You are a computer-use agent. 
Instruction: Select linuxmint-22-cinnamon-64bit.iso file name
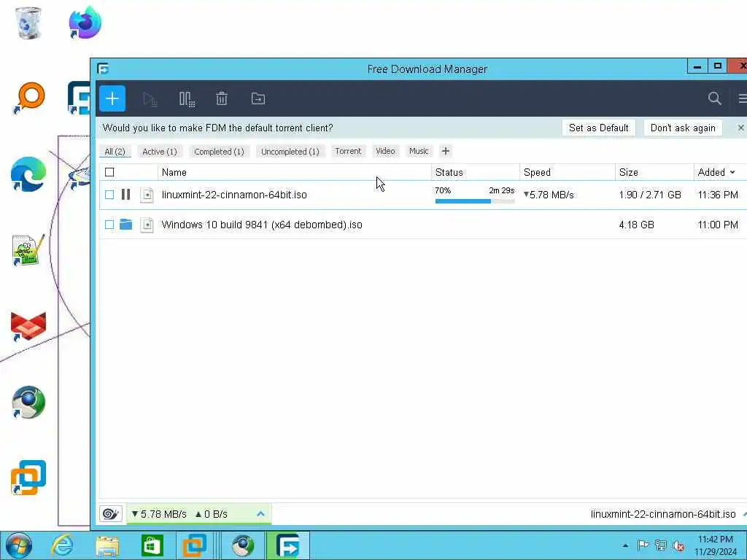click(234, 195)
